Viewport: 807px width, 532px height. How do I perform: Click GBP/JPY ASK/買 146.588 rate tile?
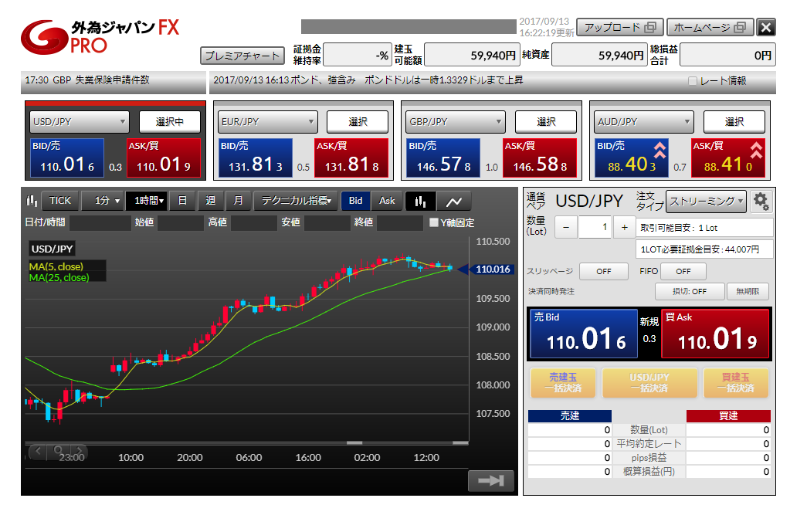click(x=540, y=158)
